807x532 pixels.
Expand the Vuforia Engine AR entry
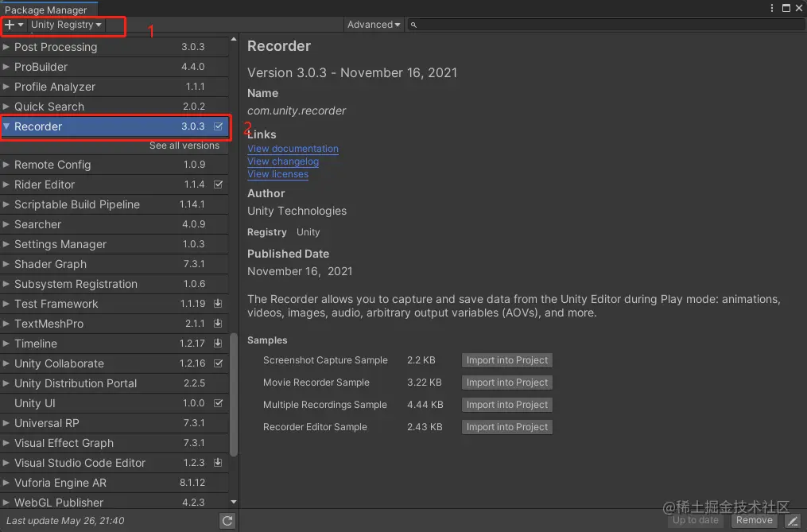[6, 483]
